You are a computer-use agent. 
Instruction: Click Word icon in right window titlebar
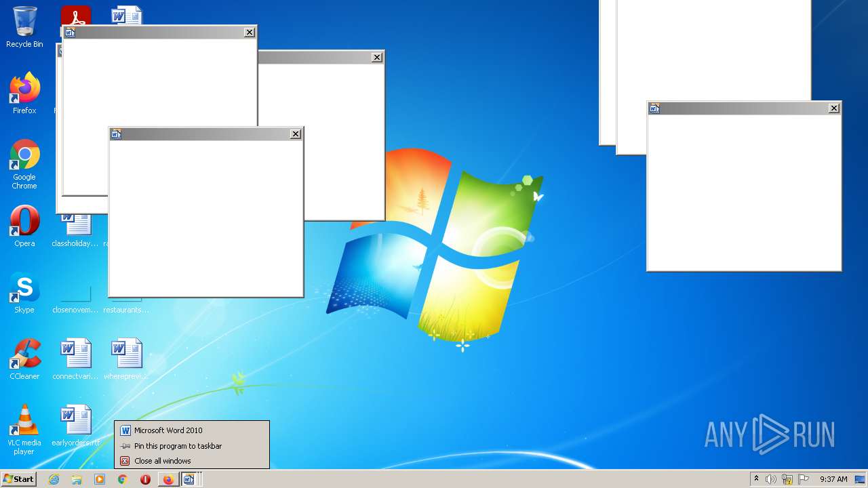(654, 108)
